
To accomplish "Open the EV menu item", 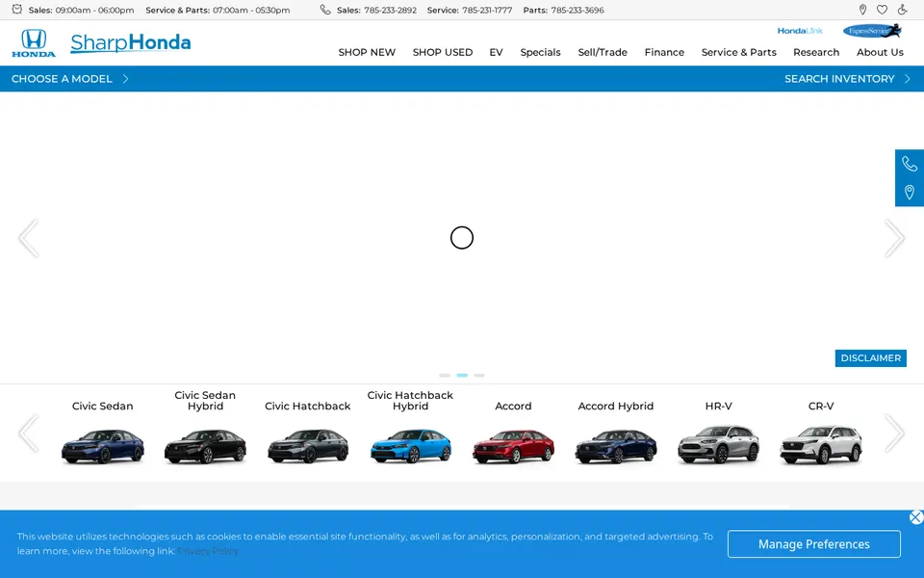I will pos(497,52).
